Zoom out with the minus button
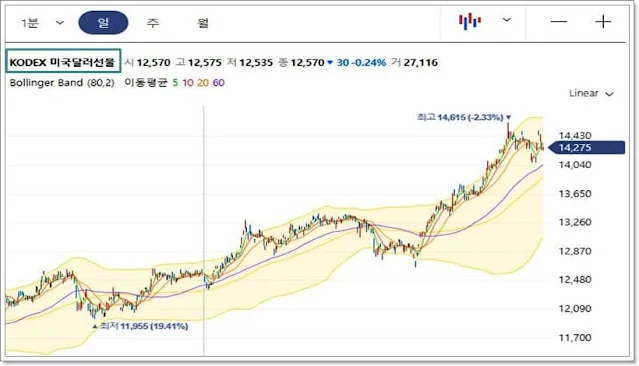The image size is (639, 366). [559, 21]
